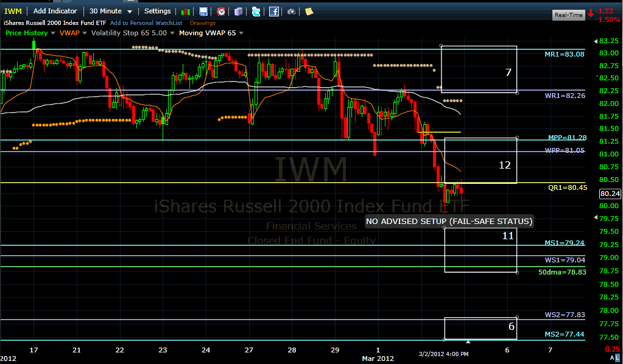The width and height of the screenshot is (623, 364).
Task: Click the camera snapshot icon
Action: 292,12
